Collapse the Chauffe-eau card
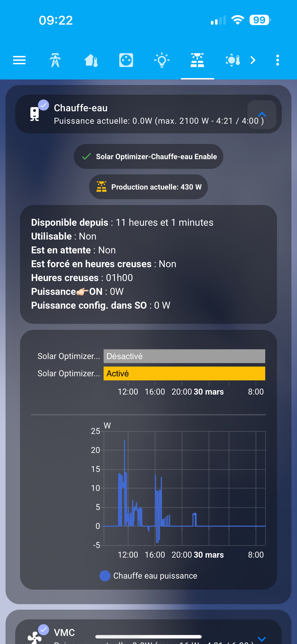The height and width of the screenshot is (644, 297). [x=262, y=114]
